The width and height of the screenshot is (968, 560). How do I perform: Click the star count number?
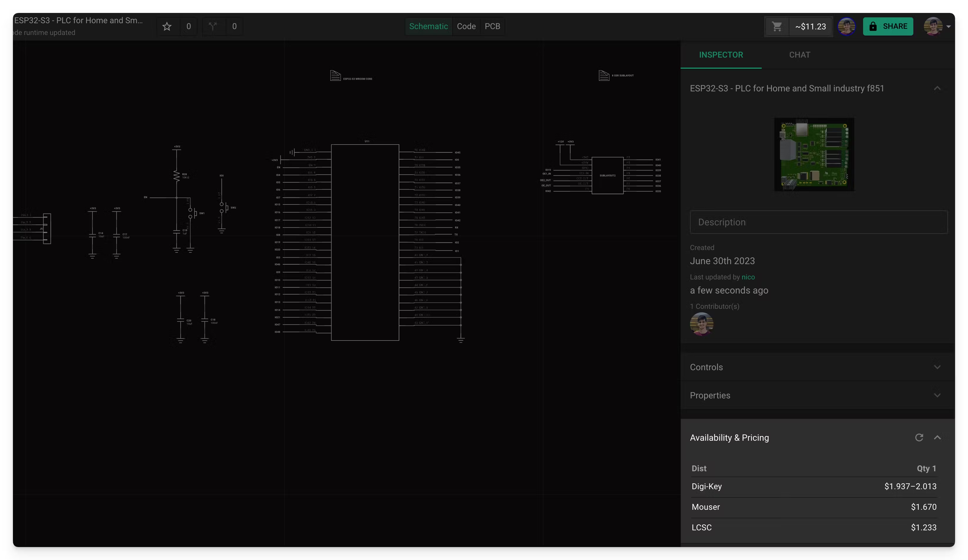(188, 26)
